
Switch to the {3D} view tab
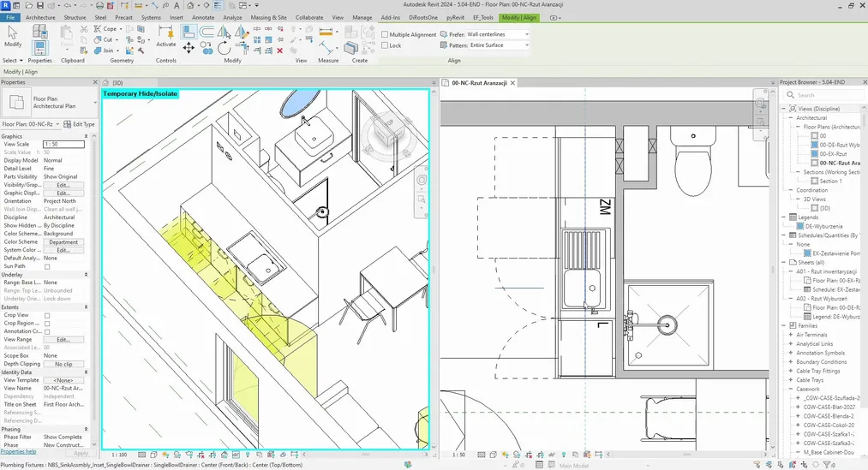click(117, 83)
